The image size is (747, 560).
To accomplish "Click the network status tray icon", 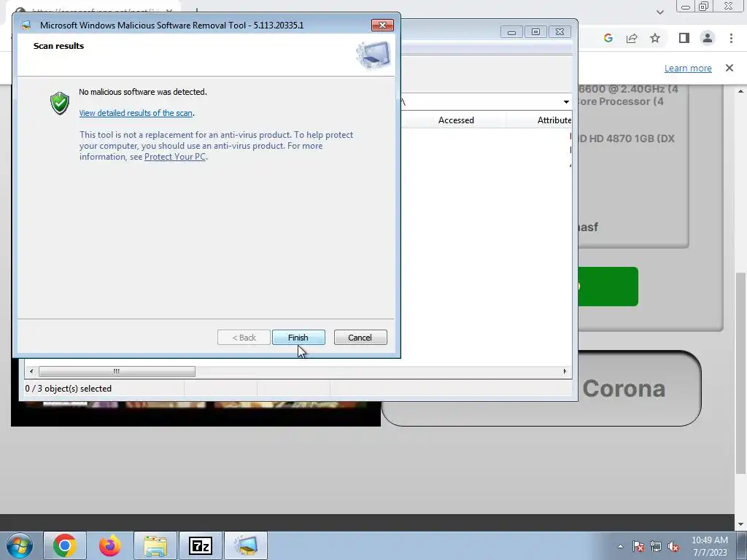I will click(656, 546).
